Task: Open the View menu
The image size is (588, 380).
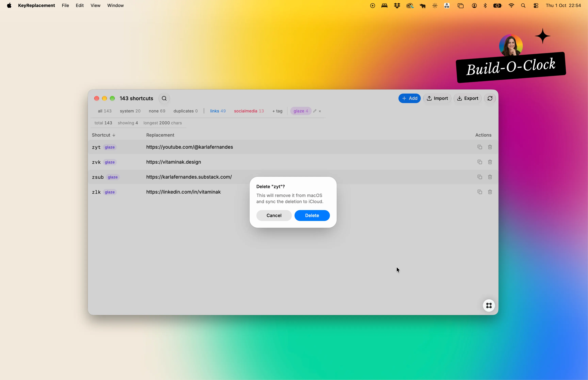Action: (95, 5)
